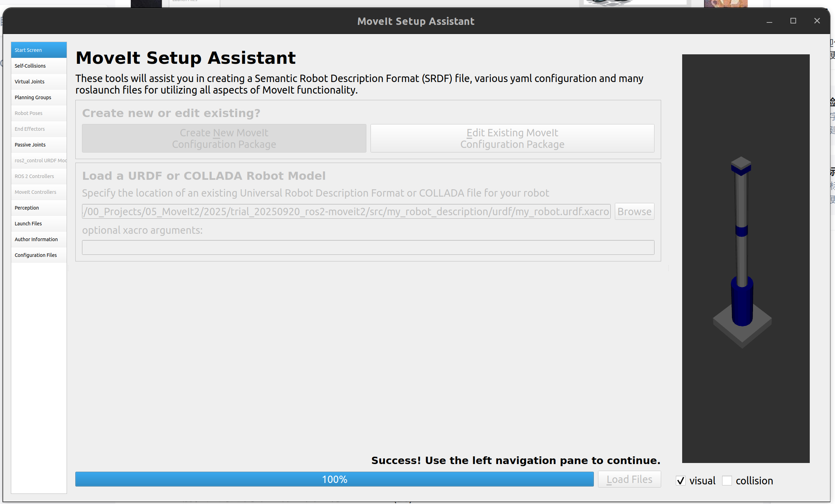Click Edit Existing MoveIt Configuration Package
Image resolution: width=835 pixels, height=504 pixels.
click(512, 138)
